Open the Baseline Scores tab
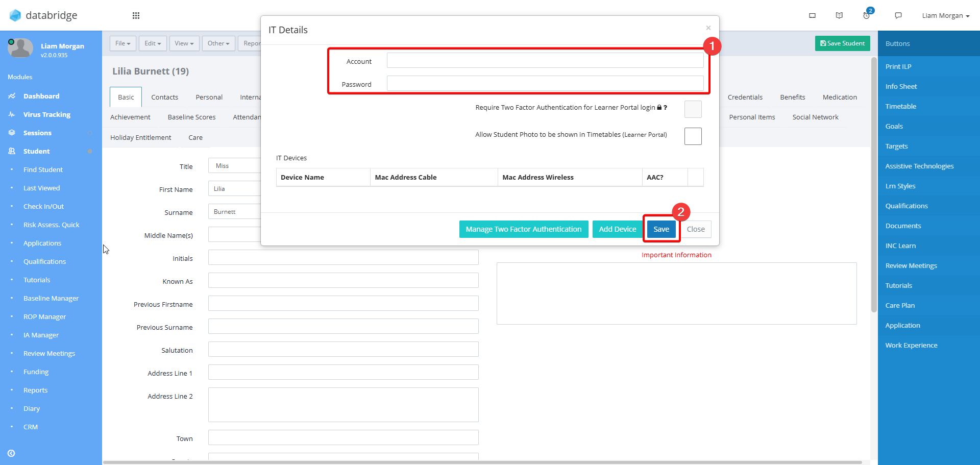This screenshot has width=980, height=465. [192, 117]
